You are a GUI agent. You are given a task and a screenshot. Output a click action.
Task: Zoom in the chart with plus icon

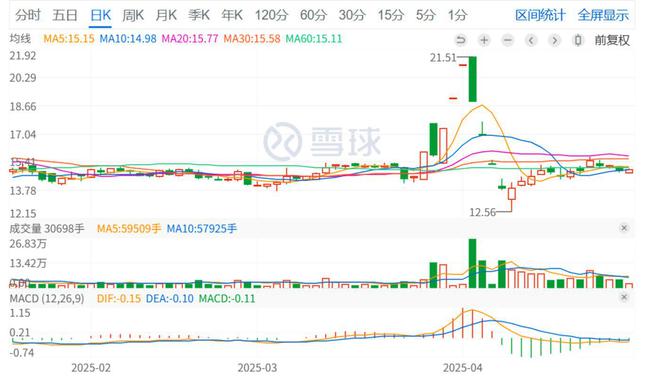484,40
